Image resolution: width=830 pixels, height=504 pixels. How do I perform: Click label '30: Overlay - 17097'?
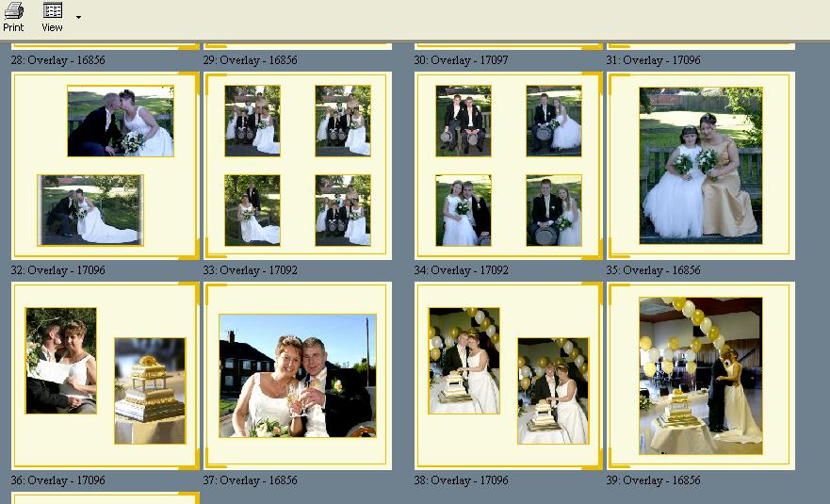(x=461, y=60)
